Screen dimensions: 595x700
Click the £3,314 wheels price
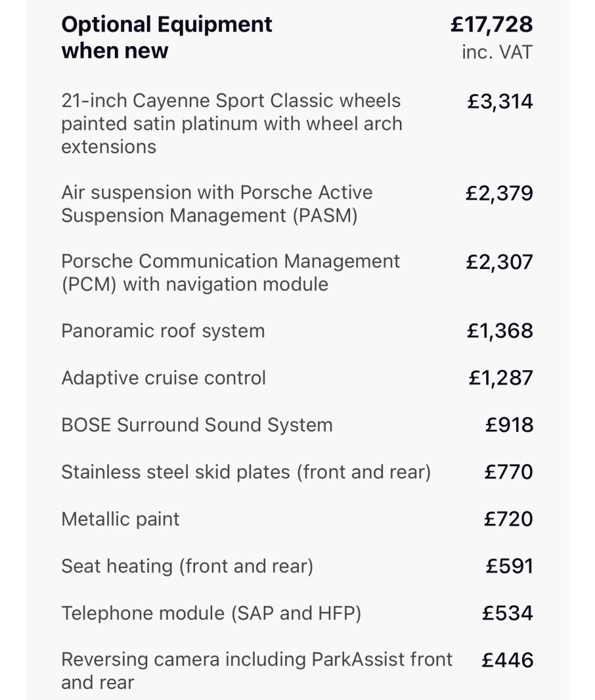[x=500, y=101]
